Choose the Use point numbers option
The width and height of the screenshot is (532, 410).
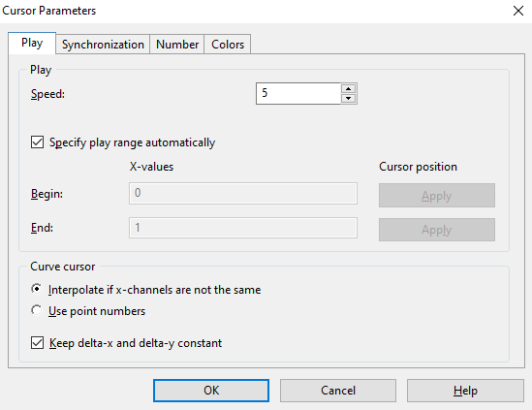37,310
